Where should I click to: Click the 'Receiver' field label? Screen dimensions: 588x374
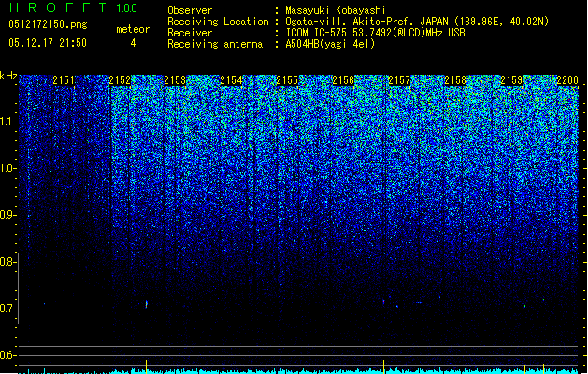(x=190, y=33)
